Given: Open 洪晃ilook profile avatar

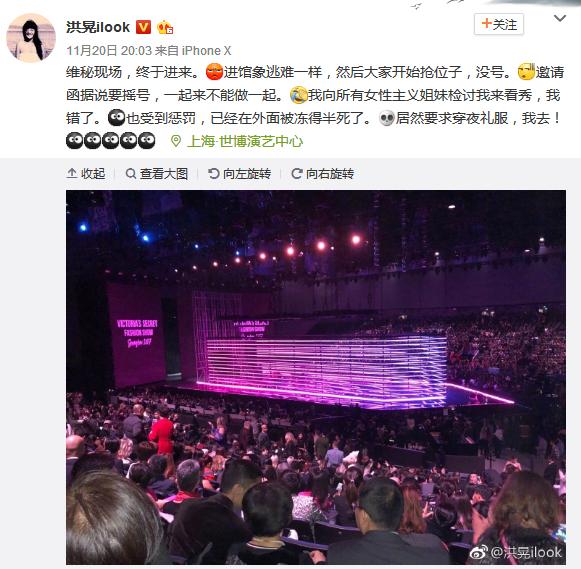Looking at the screenshot, I should pyautogui.click(x=31, y=38).
